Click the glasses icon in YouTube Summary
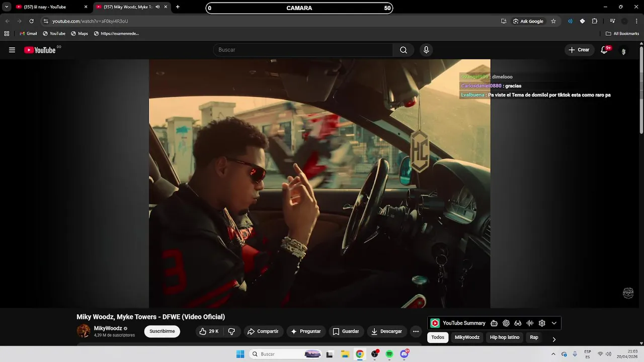Screen dimensions: 644x362 (x=518, y=323)
